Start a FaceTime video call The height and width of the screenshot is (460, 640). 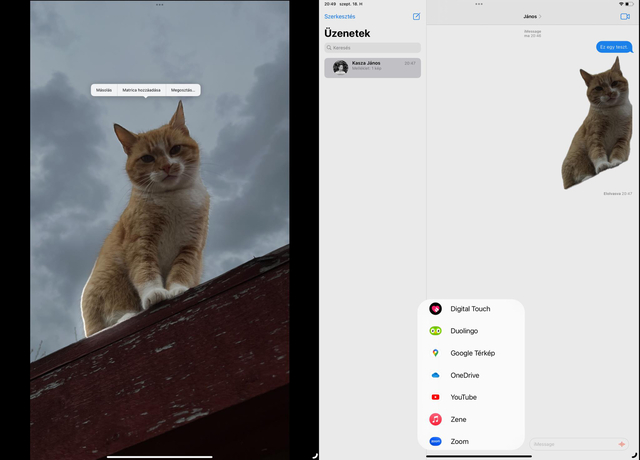point(625,16)
